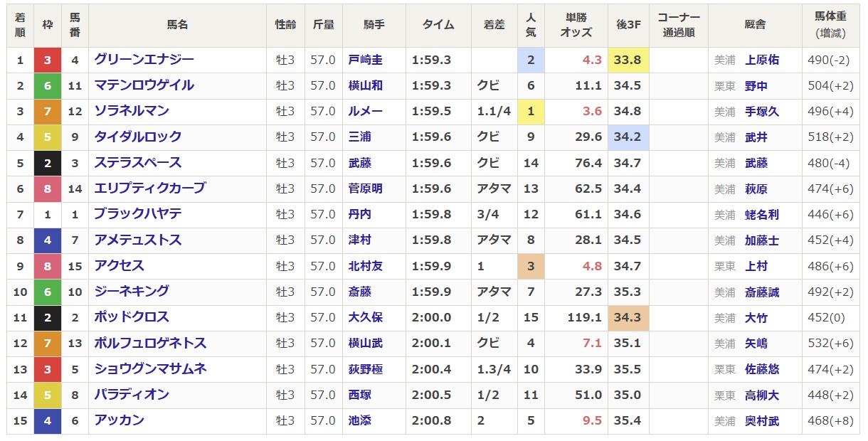Click jockey ルメー link

tap(365, 112)
